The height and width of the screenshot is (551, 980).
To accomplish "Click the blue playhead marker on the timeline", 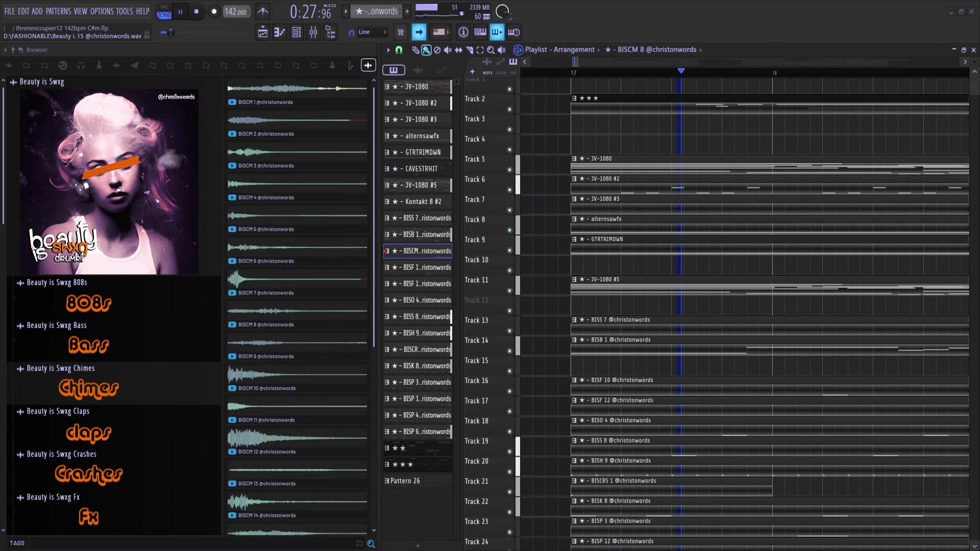I will click(x=681, y=71).
